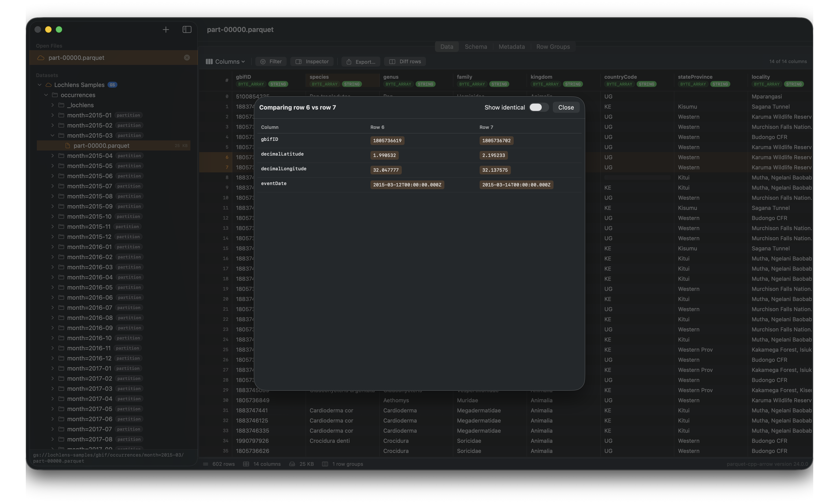
Task: Collapse the occurrences folder
Action: (x=46, y=95)
